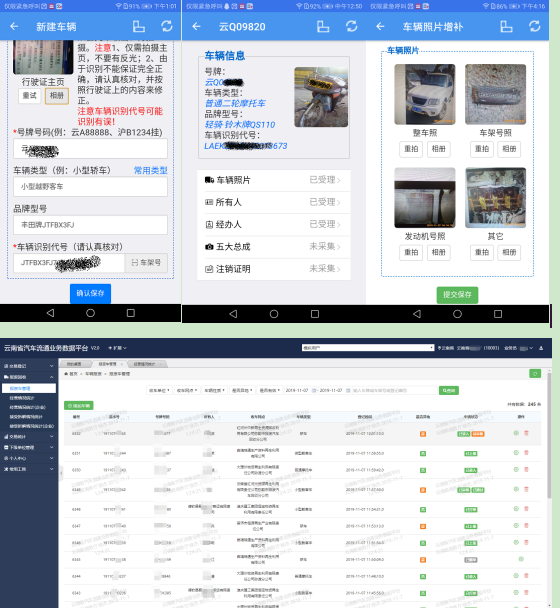Viewport: 560px width, 608px height.
Task: Tap 确认保存 button
Action: coord(90,294)
